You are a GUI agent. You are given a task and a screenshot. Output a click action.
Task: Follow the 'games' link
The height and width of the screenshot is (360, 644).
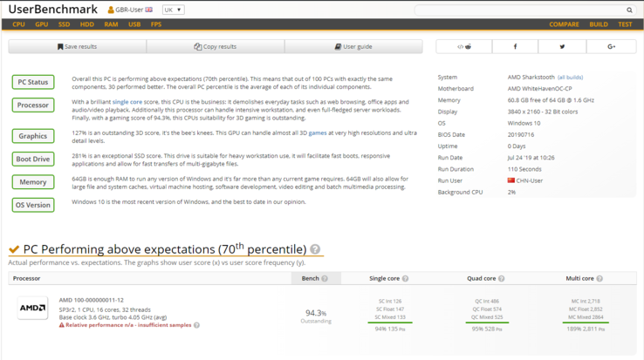pyautogui.click(x=318, y=133)
